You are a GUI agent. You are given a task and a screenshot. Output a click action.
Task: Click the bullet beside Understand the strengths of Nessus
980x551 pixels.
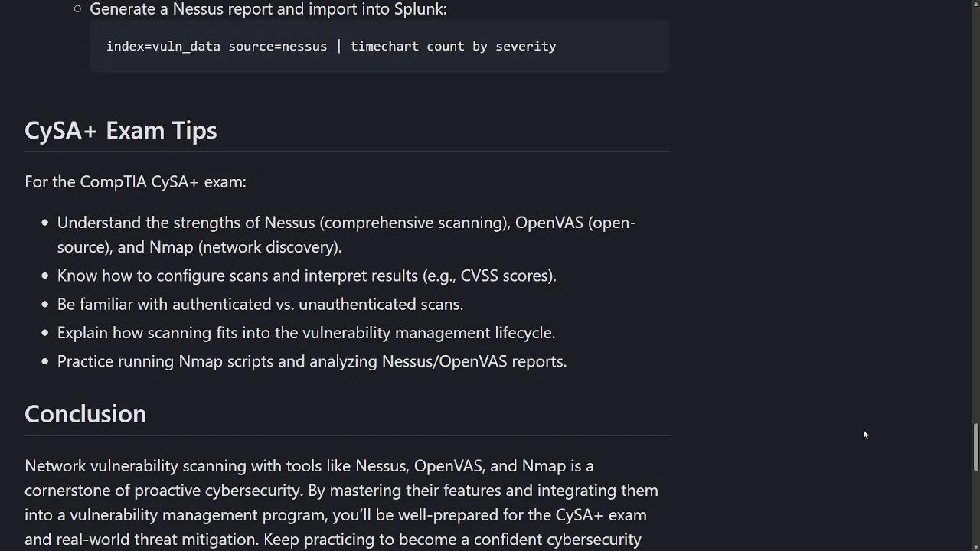pos(45,223)
